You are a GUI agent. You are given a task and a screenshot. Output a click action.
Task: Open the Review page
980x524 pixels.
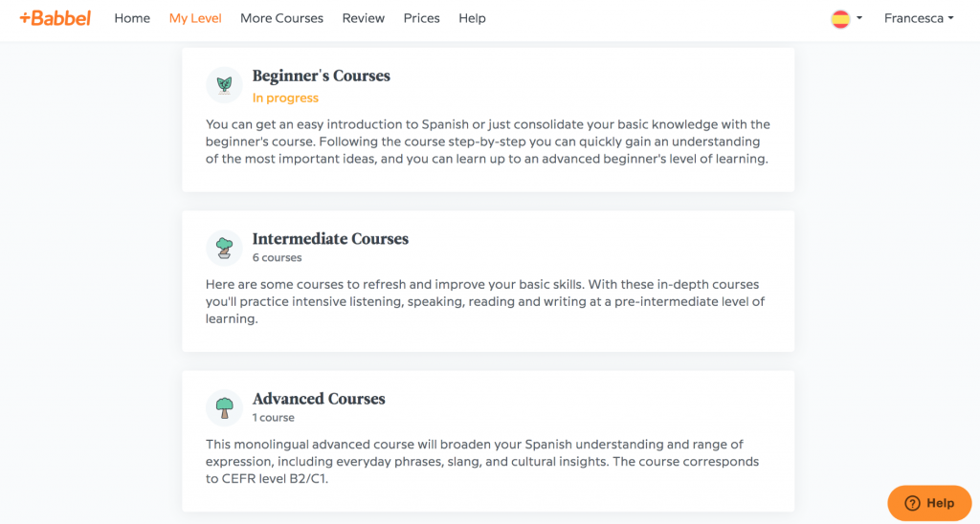pyautogui.click(x=363, y=18)
